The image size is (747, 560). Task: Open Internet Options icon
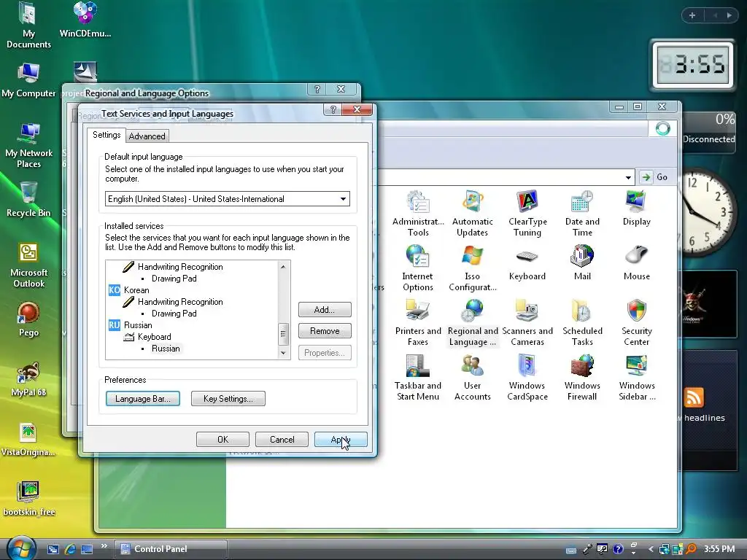coord(418,268)
